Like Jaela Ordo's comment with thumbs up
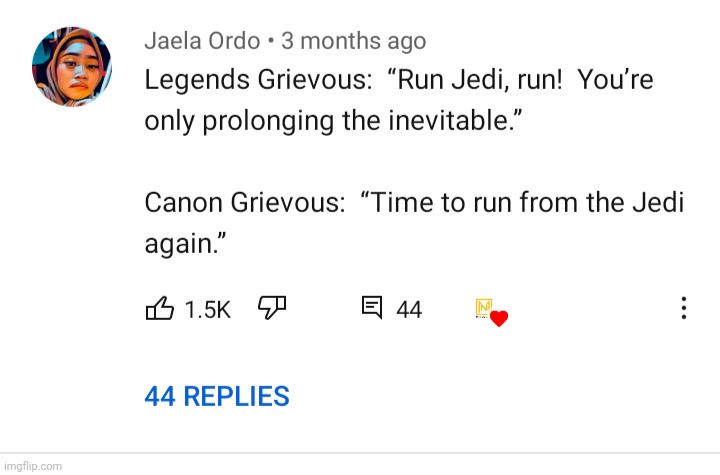Screen dimensions: 720x475 point(160,309)
